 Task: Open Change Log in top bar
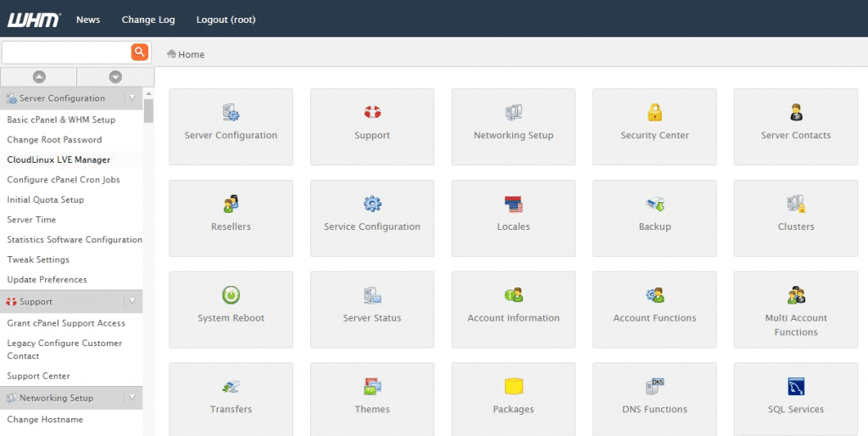pyautogui.click(x=147, y=20)
